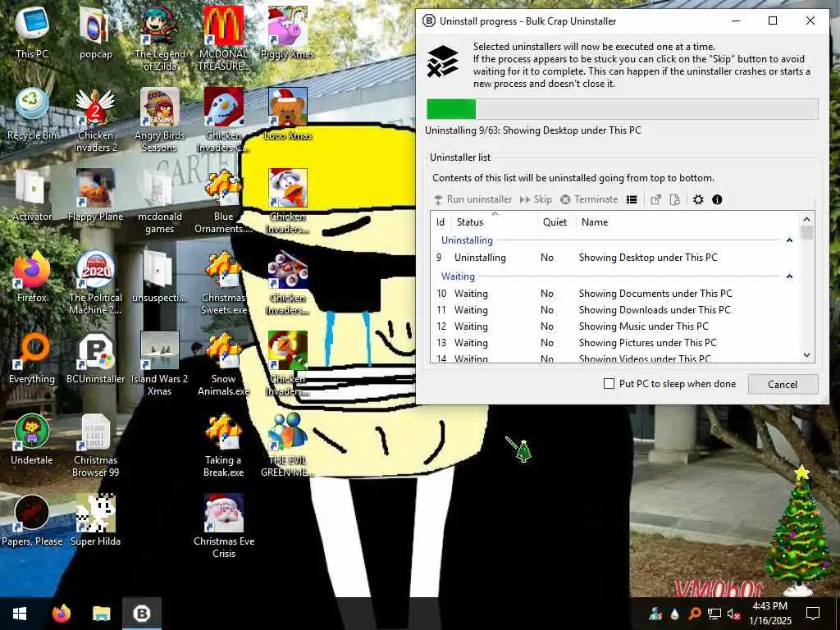The height and width of the screenshot is (630, 840).
Task: Select the Firefox desktop shortcut
Action: [x=32, y=276]
